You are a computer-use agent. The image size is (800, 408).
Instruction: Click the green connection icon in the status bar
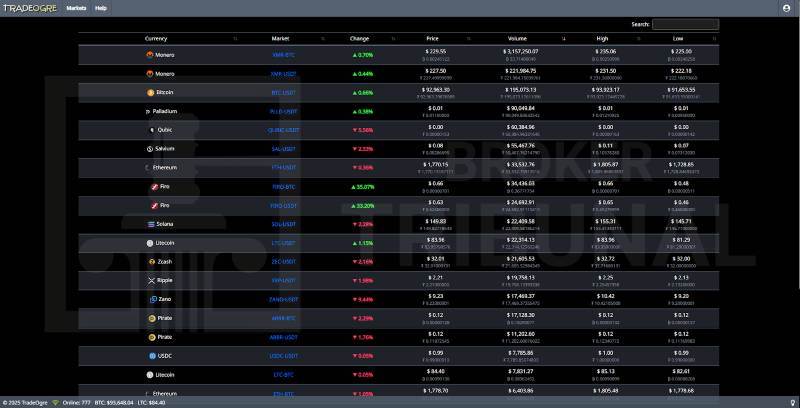pos(56,402)
